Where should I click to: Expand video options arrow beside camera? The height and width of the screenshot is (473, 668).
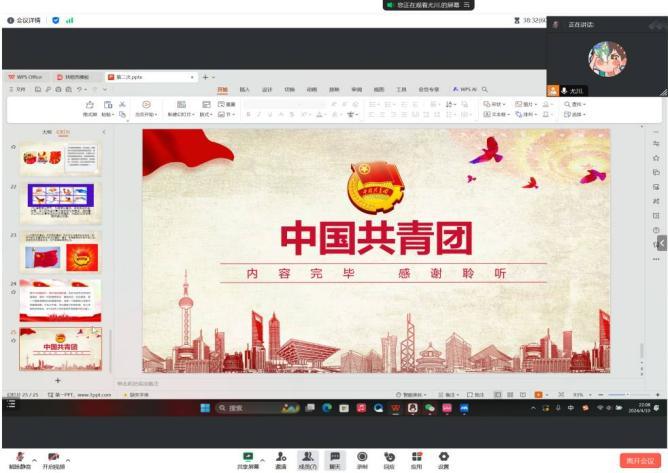click(68, 460)
